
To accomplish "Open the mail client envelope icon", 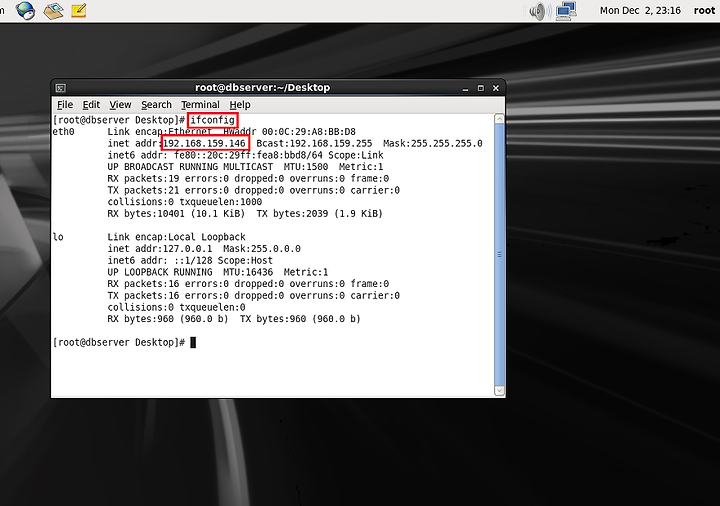I will (53, 11).
